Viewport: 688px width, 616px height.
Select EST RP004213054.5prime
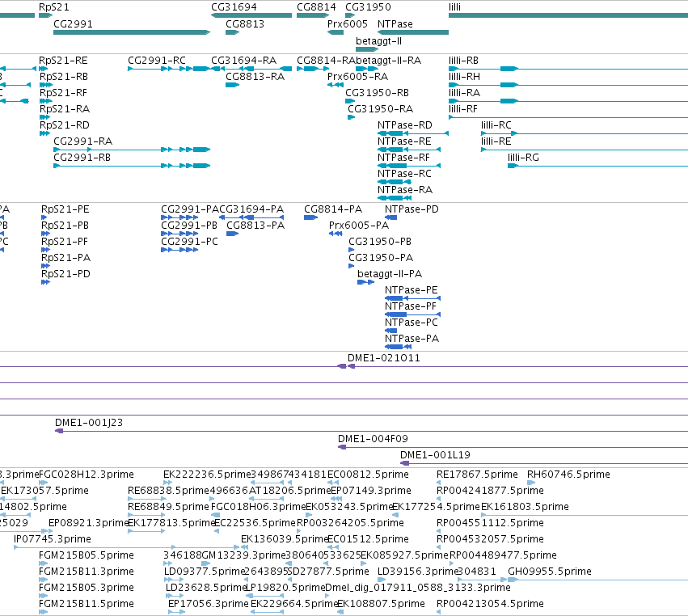(x=440, y=612)
